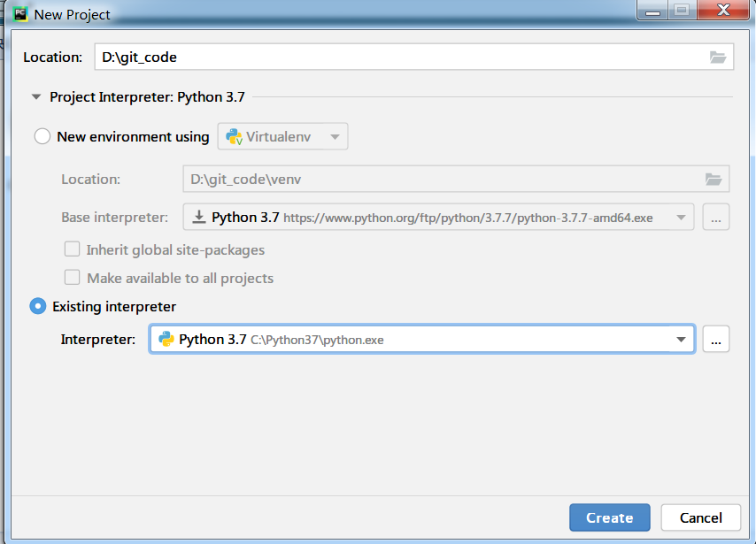756x544 pixels.
Task: Click the folder icon for venv location
Action: tap(714, 180)
